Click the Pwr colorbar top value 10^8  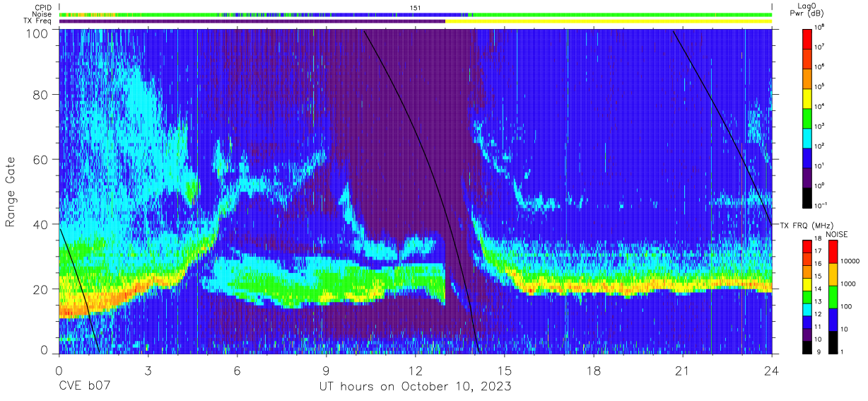[x=820, y=28]
